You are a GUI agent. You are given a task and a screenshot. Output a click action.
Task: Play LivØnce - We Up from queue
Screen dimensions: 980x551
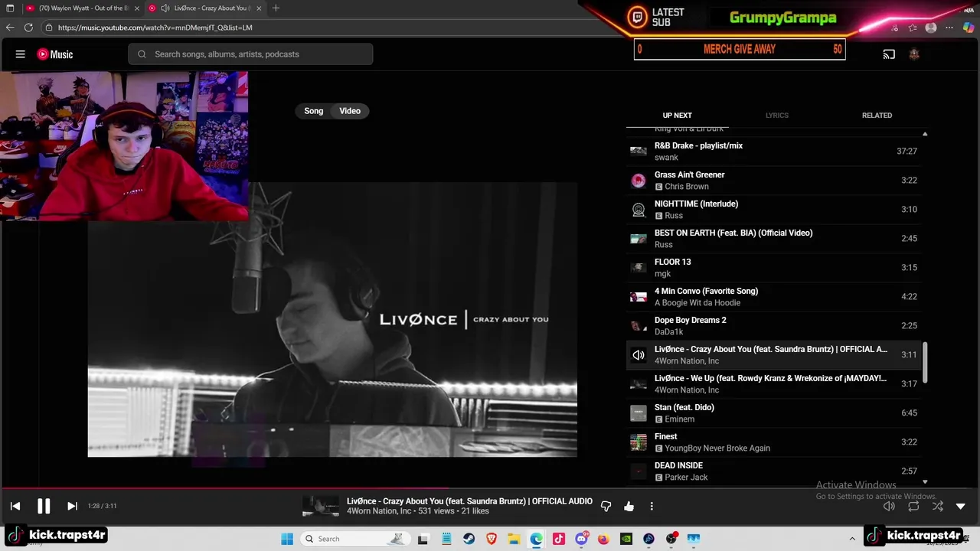(x=773, y=384)
